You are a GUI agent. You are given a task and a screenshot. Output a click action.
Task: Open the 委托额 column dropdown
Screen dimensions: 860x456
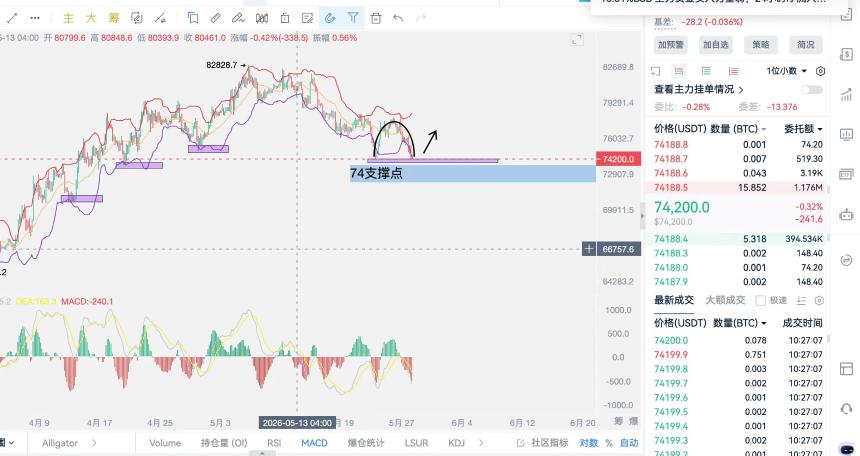click(x=804, y=129)
